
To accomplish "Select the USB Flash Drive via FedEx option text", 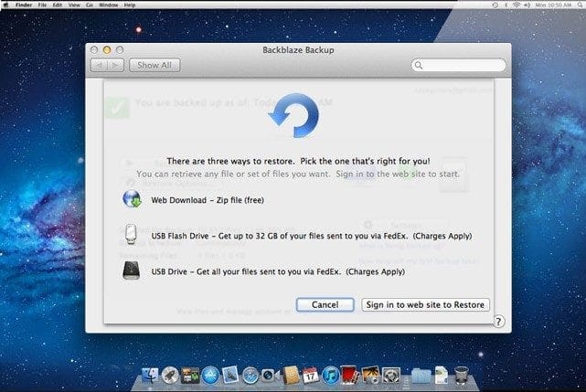I will 312,236.
